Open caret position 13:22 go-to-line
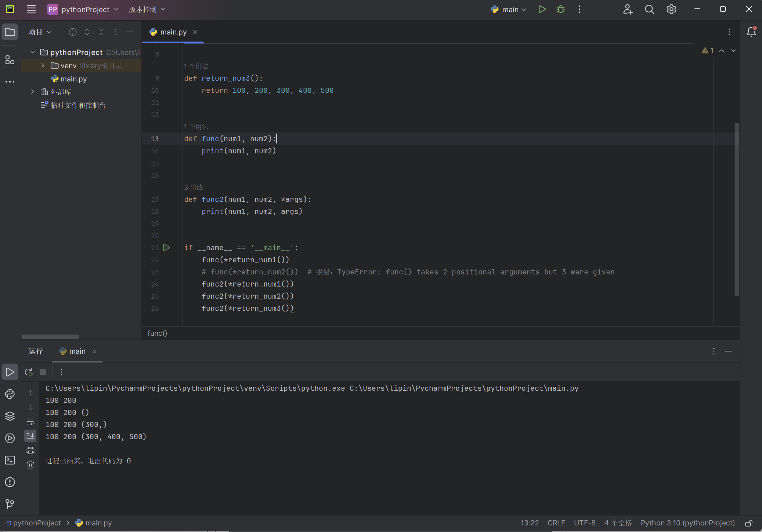Viewport: 762px width, 532px height. (530, 523)
